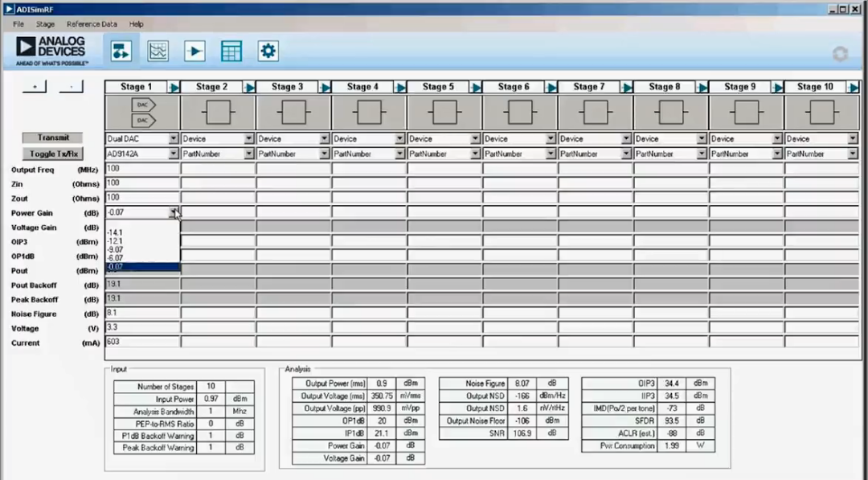Viewport: 868px width, 480px height.
Task: Click the SNR value 106.9
Action: (x=522, y=433)
